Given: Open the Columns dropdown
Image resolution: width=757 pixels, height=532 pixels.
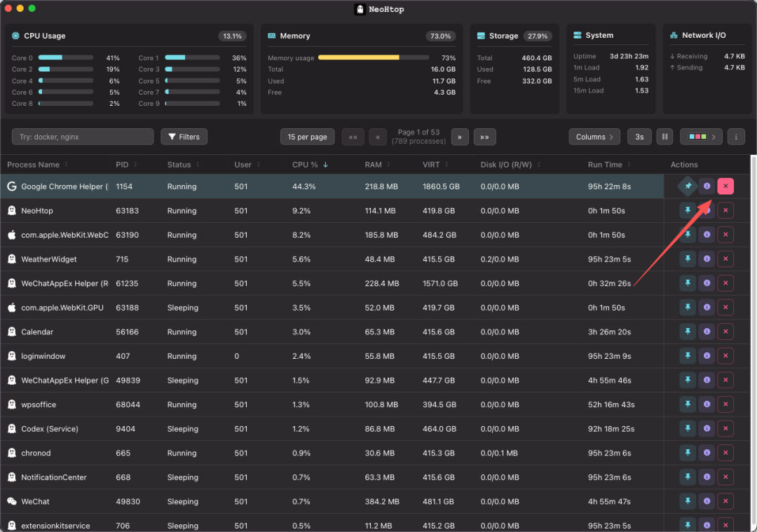Looking at the screenshot, I should click(594, 137).
